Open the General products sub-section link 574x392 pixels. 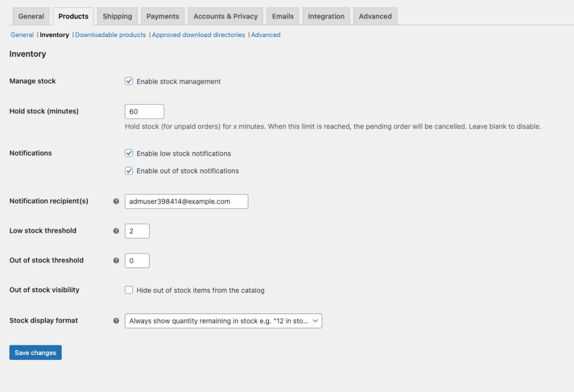tap(22, 35)
